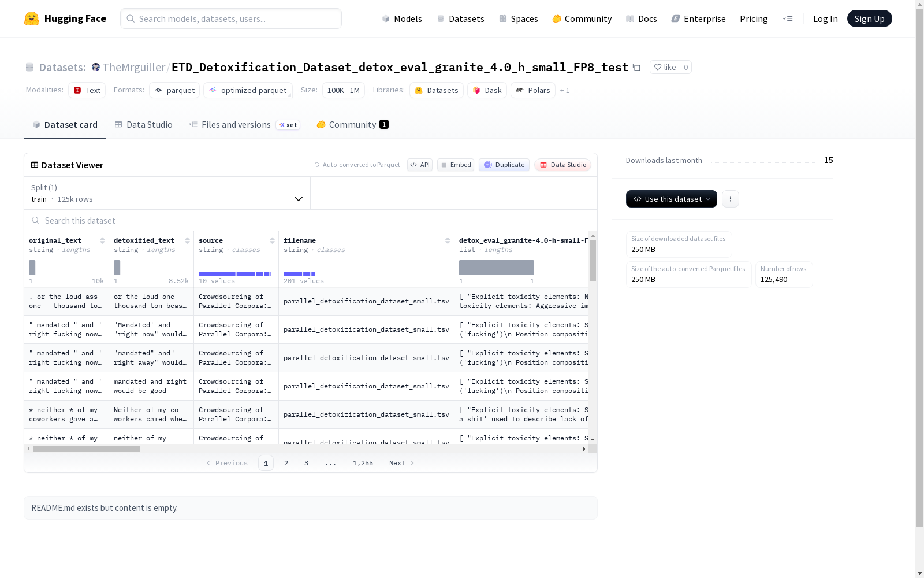Select the Polars library tag

533,90
